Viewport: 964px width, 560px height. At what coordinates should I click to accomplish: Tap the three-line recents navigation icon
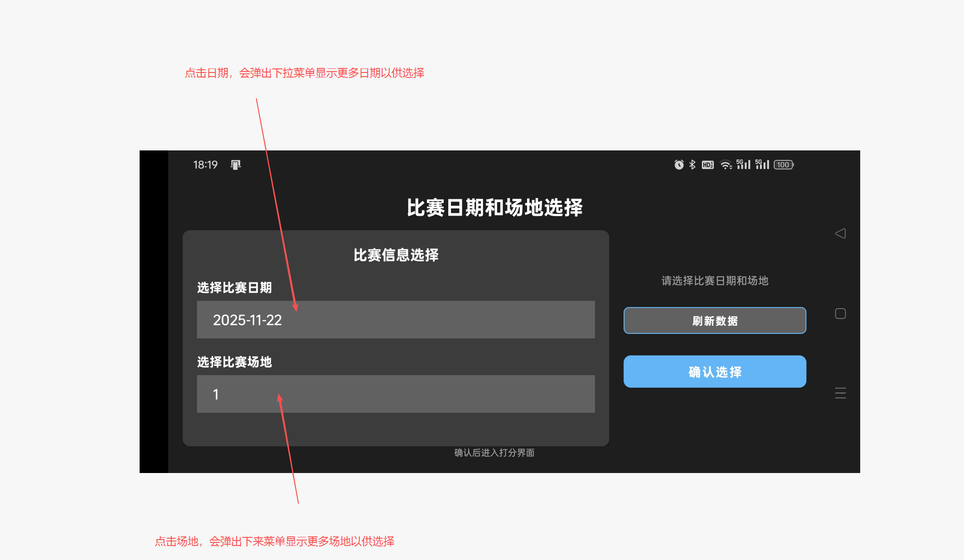[840, 393]
